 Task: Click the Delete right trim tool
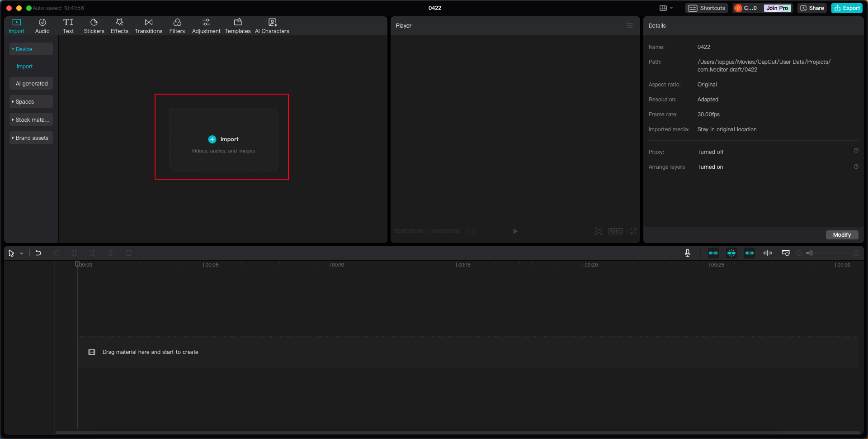click(x=111, y=253)
